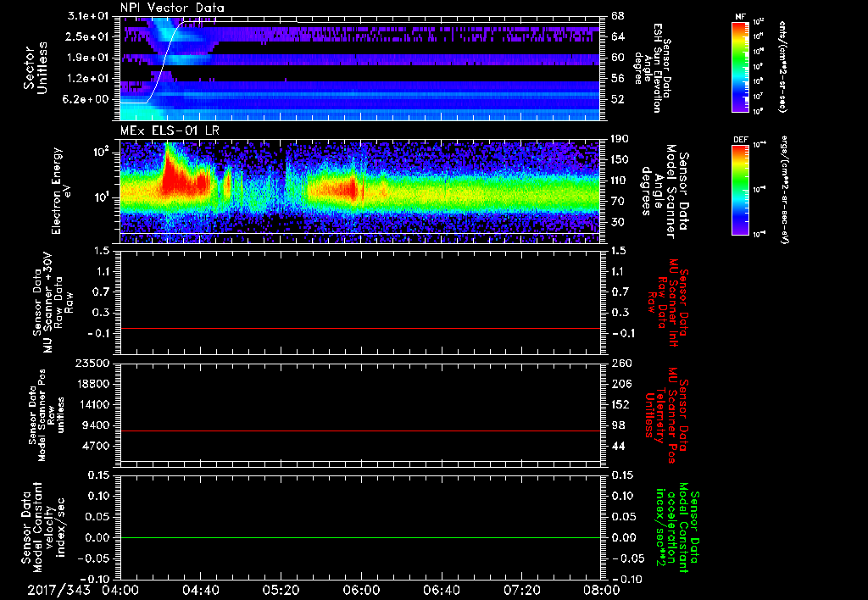868x600 pixels.
Task: Click the "cnts/(cm**2-sr-sec)" units label
Action: [x=782, y=67]
